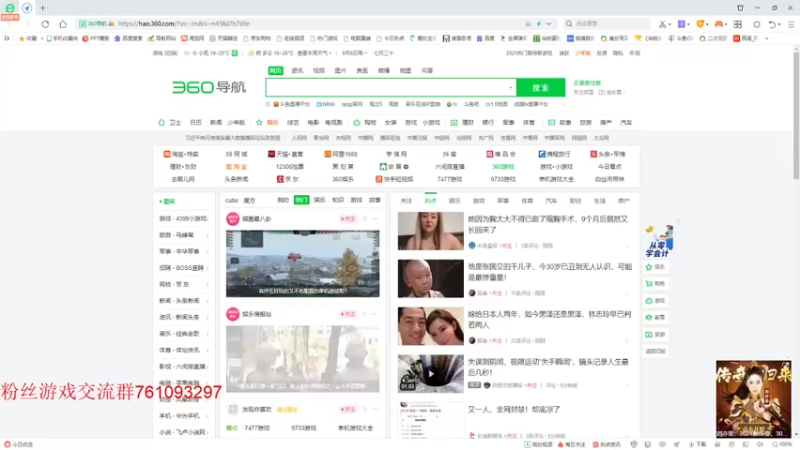Screen dimensions: 800x450
Task: Open the 爱淘宝 orange link
Action: tap(236, 167)
